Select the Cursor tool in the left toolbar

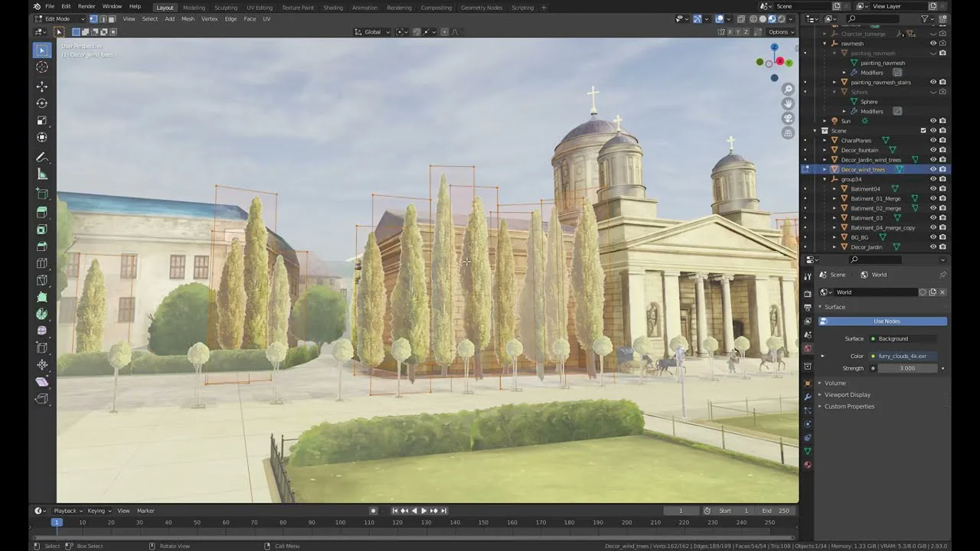click(42, 67)
